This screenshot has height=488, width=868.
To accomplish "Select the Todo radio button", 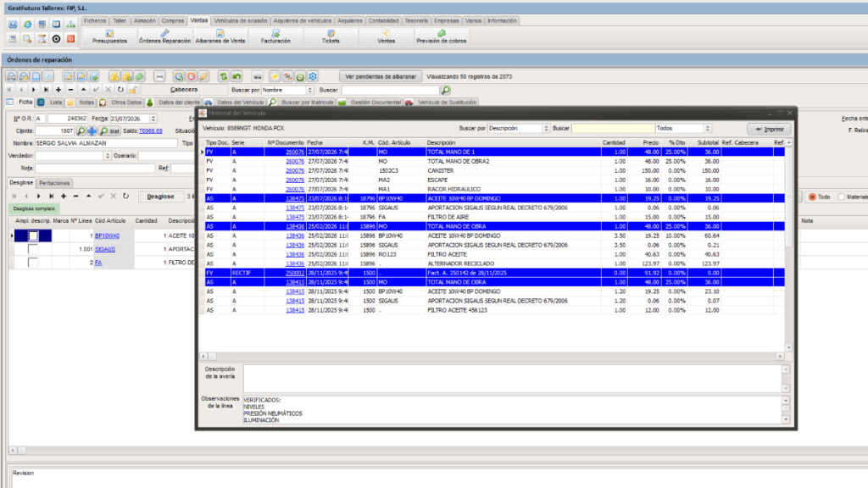I will point(813,197).
